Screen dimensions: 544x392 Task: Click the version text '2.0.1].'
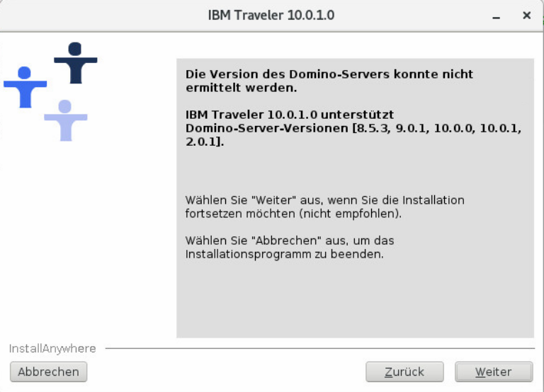pos(205,142)
